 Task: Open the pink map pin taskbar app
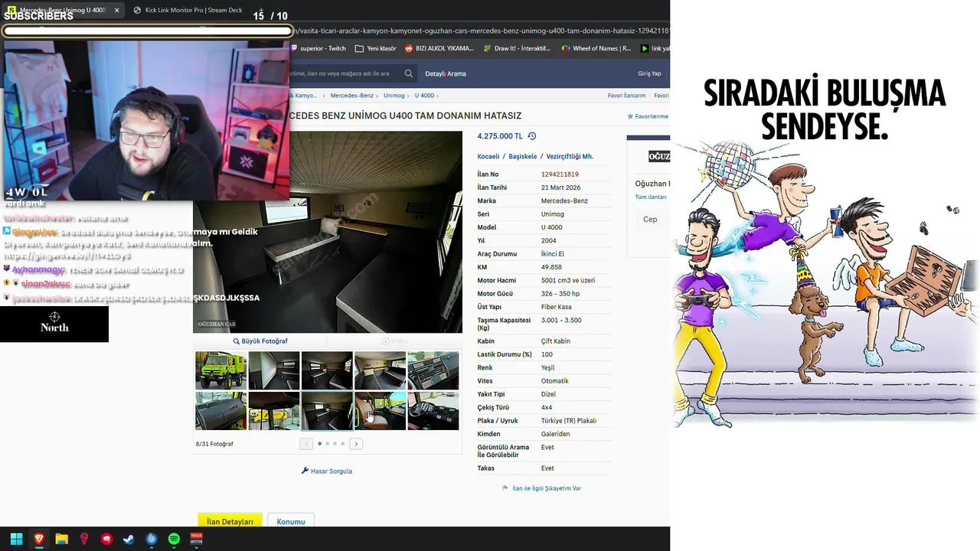click(x=84, y=539)
